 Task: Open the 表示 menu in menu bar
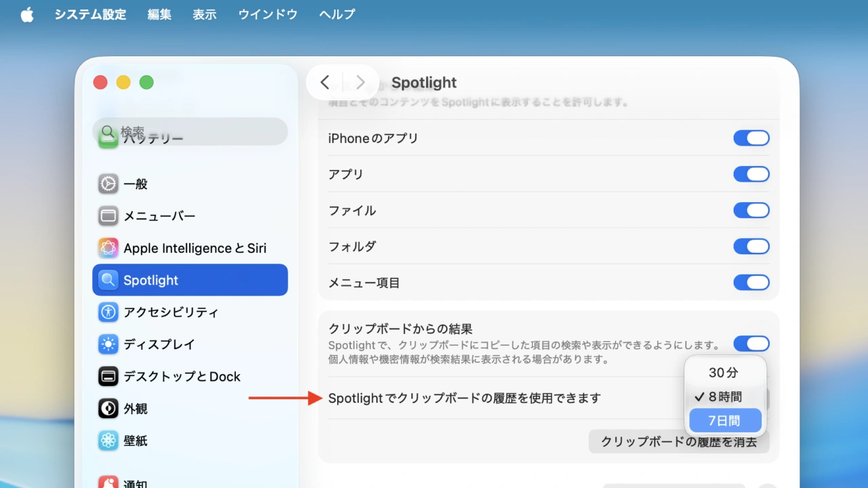204,14
